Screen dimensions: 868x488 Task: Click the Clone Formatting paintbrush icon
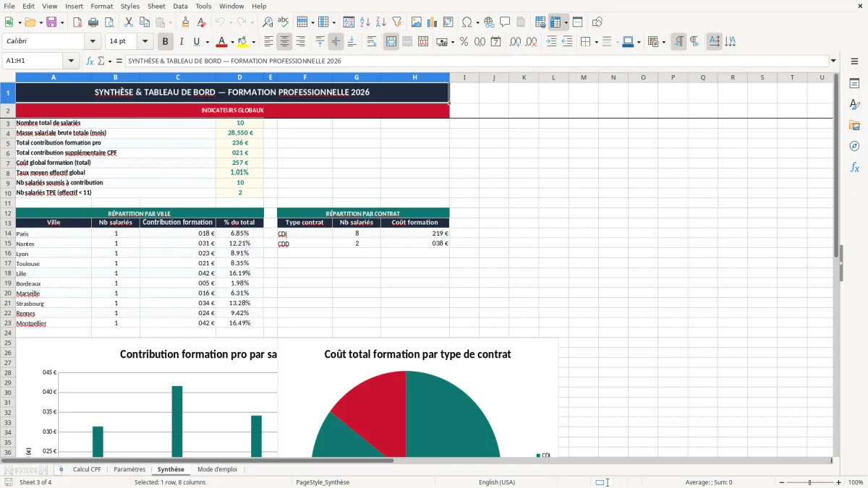[185, 22]
